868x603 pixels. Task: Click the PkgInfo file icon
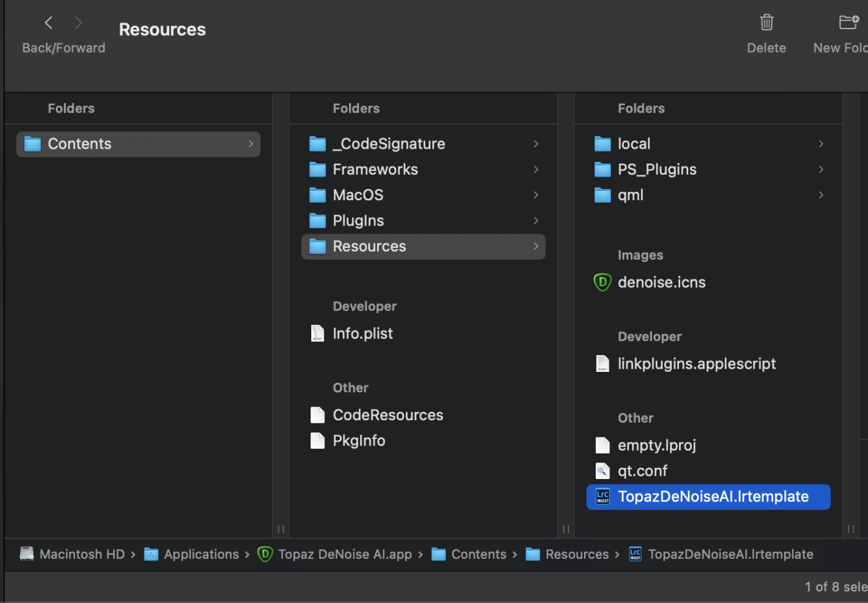[317, 441]
